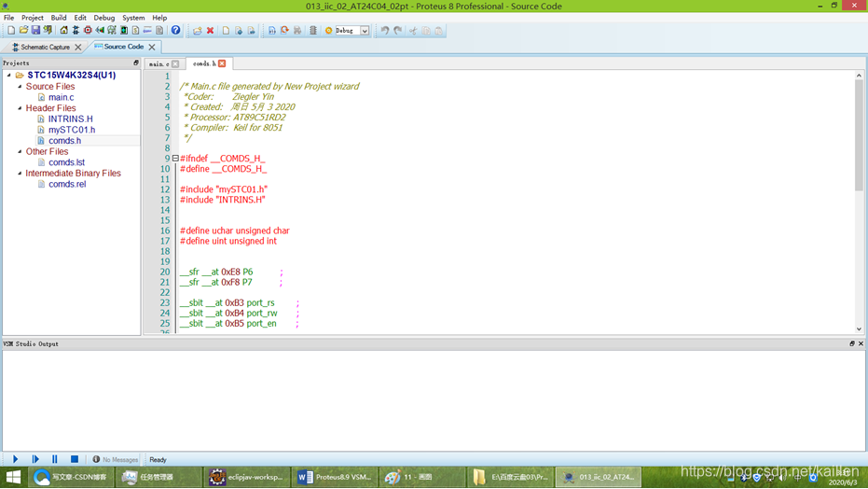Click the Home Page house icon
The height and width of the screenshot is (489, 868).
(64, 31)
